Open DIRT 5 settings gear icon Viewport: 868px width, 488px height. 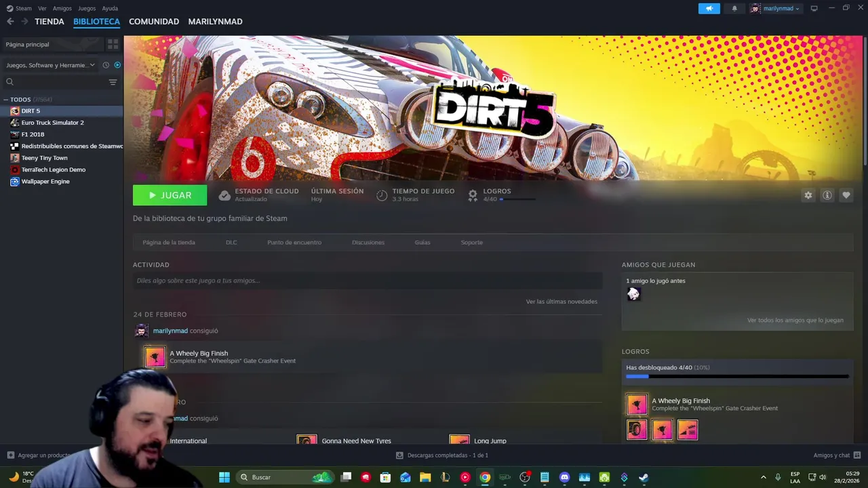pos(808,195)
